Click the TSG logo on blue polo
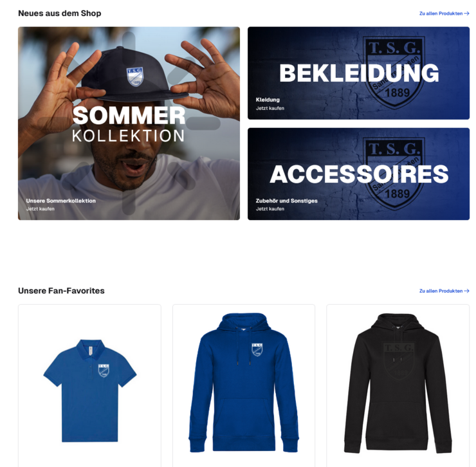The height and width of the screenshot is (467, 476). [x=104, y=371]
